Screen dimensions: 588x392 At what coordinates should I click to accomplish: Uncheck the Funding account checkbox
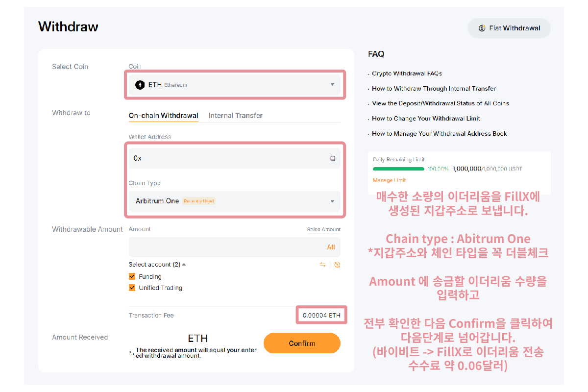pos(132,276)
